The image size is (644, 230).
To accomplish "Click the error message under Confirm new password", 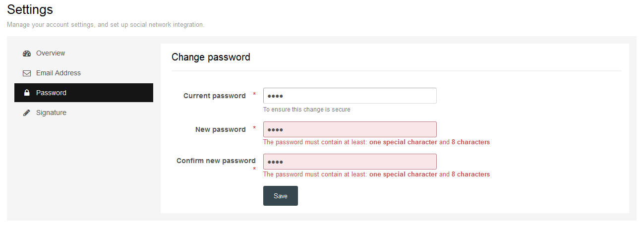I will [x=376, y=174].
